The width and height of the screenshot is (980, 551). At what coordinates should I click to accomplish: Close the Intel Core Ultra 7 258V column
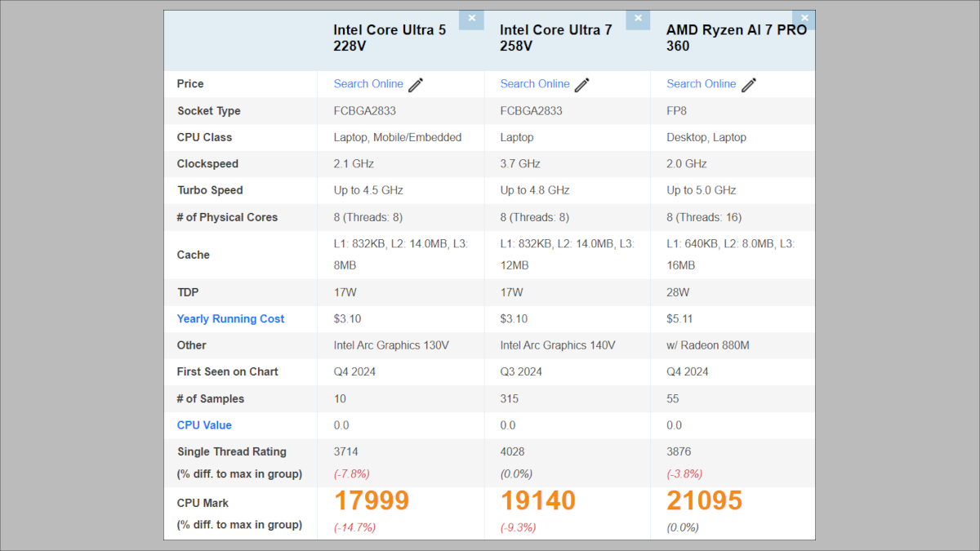(638, 19)
